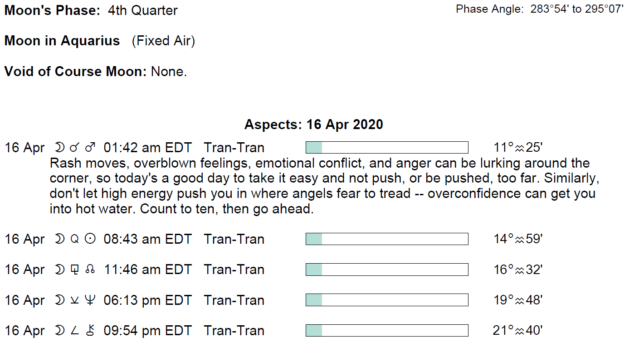
Task: Click the Neptune trident glyph at 06:13 pm
Action: pyautogui.click(x=90, y=300)
